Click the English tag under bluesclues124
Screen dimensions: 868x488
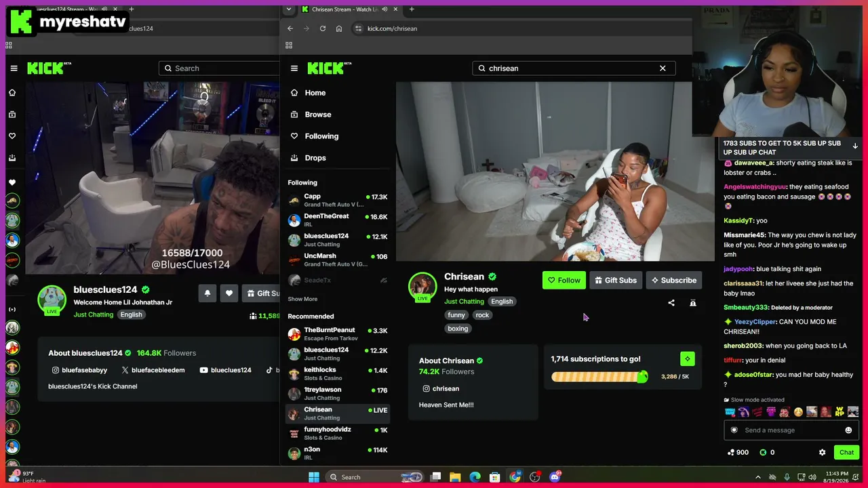[132, 314]
